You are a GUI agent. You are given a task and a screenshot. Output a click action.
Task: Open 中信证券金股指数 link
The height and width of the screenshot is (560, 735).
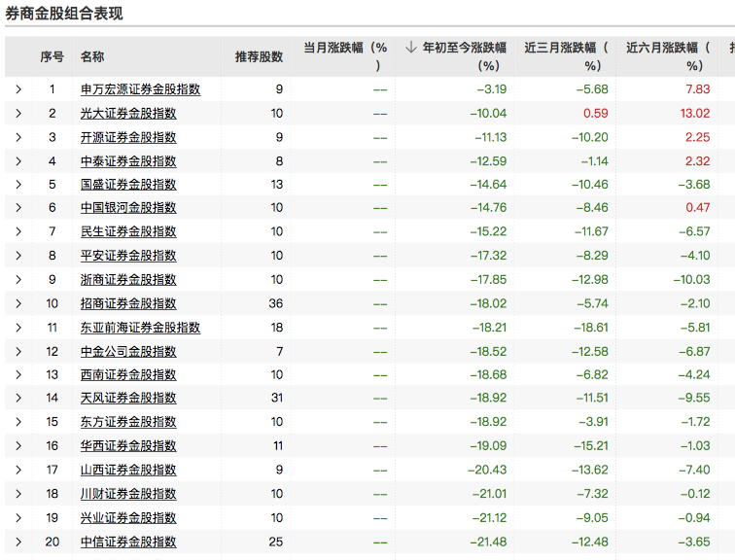point(128,542)
